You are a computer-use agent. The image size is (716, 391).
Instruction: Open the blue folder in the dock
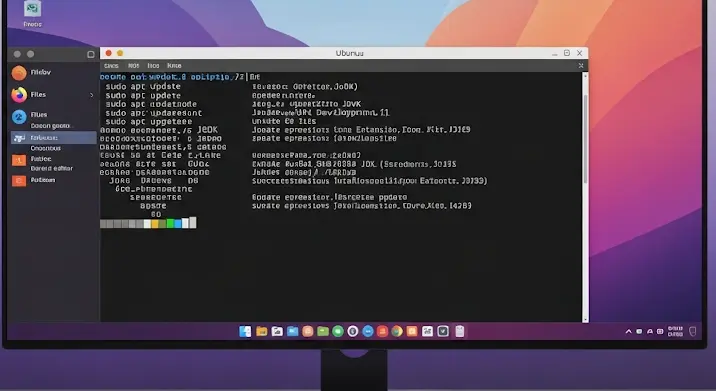click(292, 331)
